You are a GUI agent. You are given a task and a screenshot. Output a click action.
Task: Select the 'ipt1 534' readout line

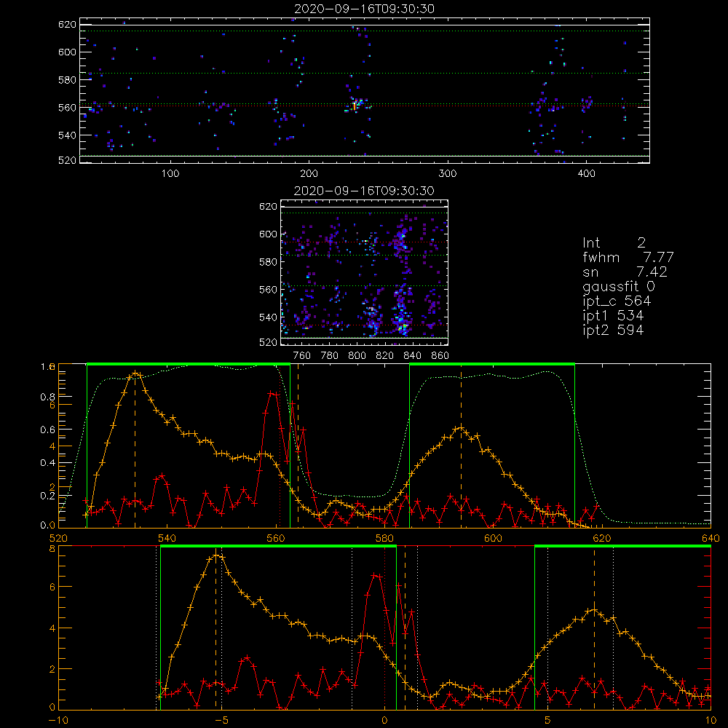[x=613, y=316]
